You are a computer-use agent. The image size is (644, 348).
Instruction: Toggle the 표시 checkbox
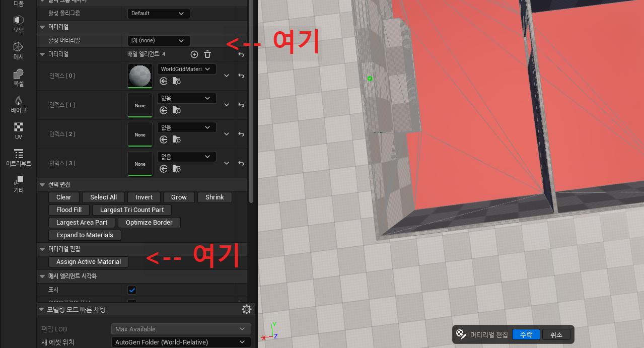(132, 290)
